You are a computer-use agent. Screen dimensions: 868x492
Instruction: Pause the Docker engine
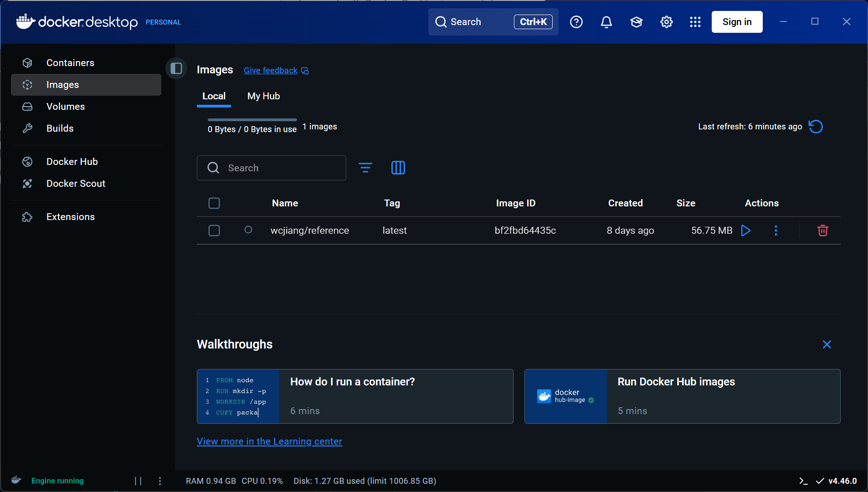(138, 481)
